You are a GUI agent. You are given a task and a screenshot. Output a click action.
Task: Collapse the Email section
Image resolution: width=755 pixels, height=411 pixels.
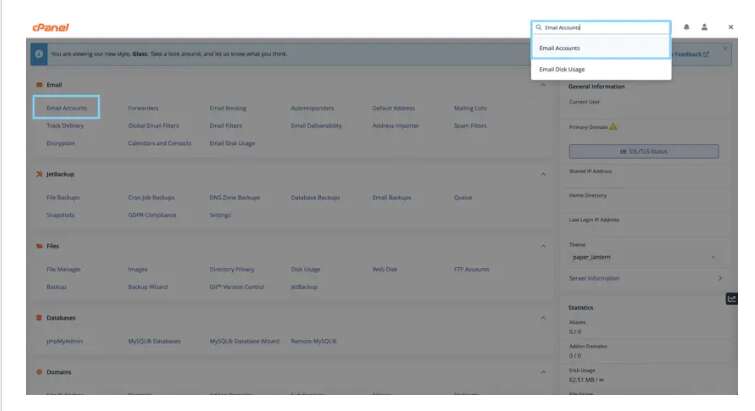tap(543, 85)
